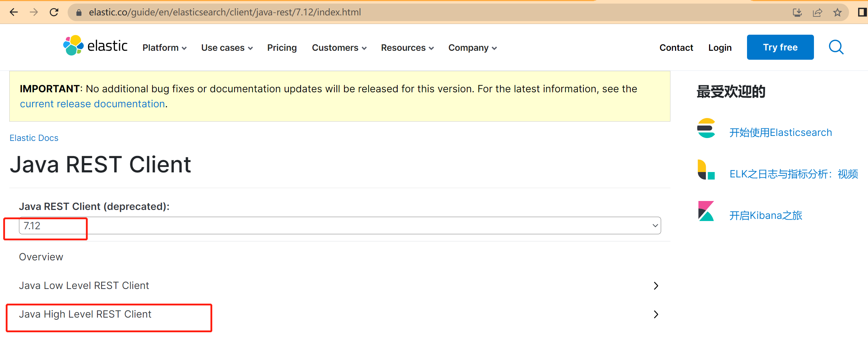Select the Pricing menu item
The width and height of the screenshot is (868, 358).
pyautogui.click(x=282, y=47)
